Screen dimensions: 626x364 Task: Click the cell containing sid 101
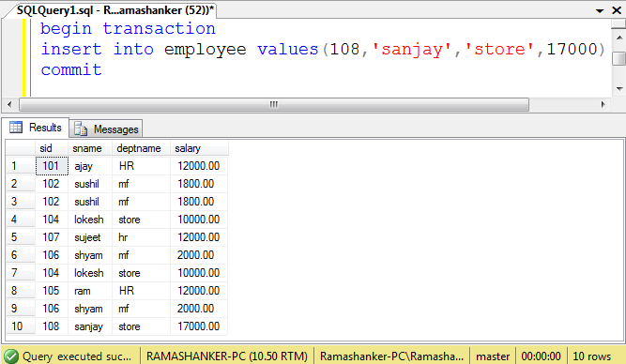click(x=52, y=166)
